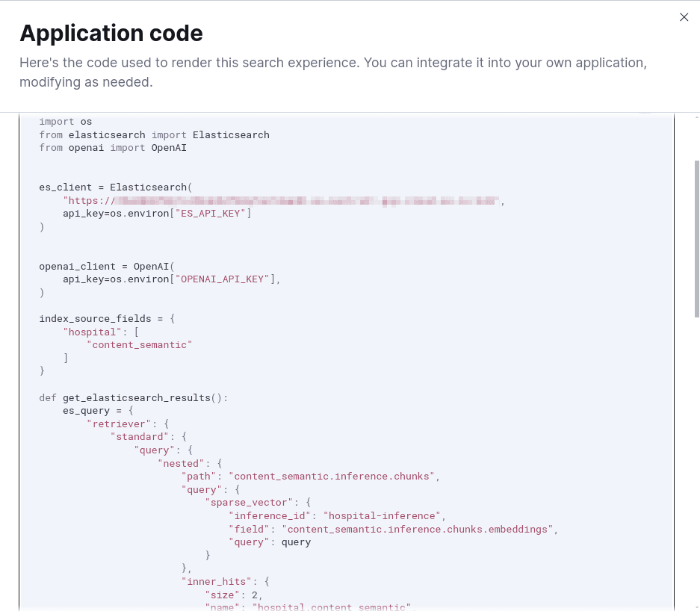Click the content_semantic string value
Screen dimensions: 700x611
click(x=139, y=344)
